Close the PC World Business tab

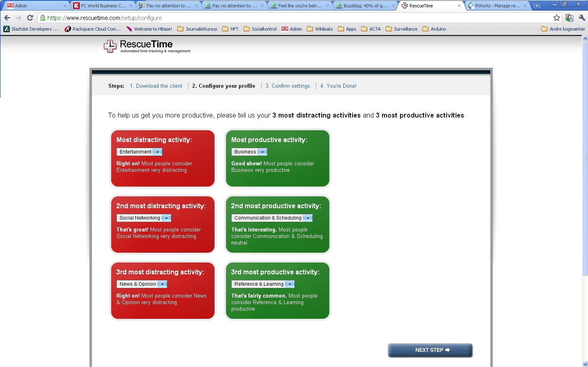131,6
